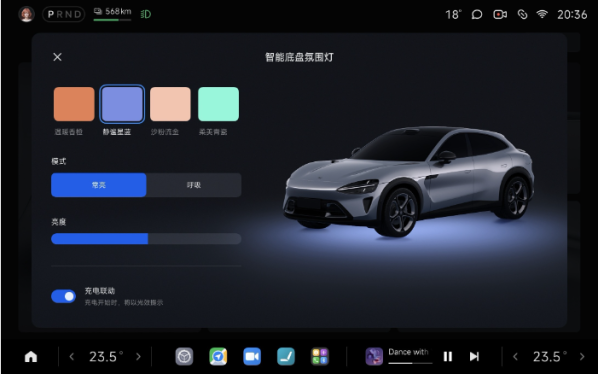598x374 pixels.
Task: Tap the Wi-Fi status icon
Action: [x=542, y=14]
